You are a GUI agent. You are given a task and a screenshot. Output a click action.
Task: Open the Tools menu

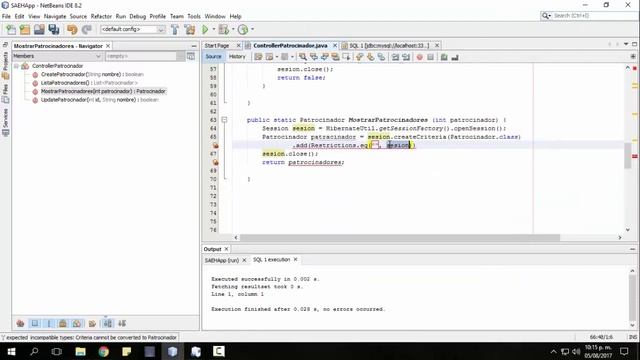pos(194,16)
